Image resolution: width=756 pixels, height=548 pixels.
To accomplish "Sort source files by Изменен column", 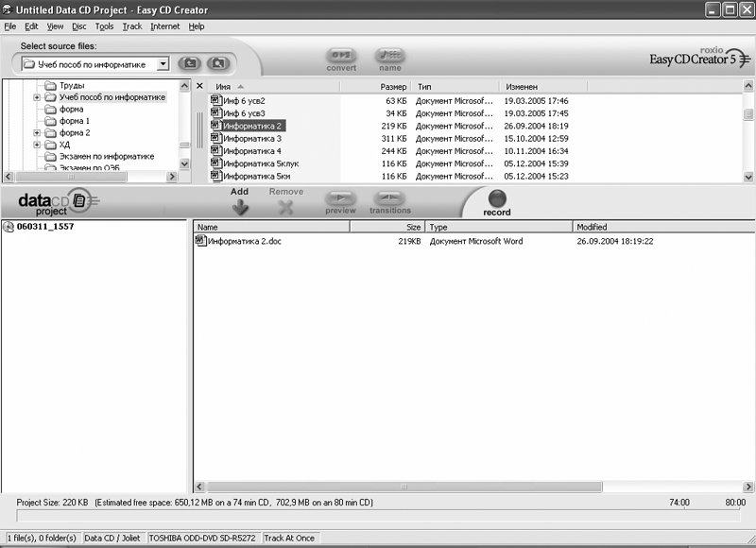I will [543, 87].
